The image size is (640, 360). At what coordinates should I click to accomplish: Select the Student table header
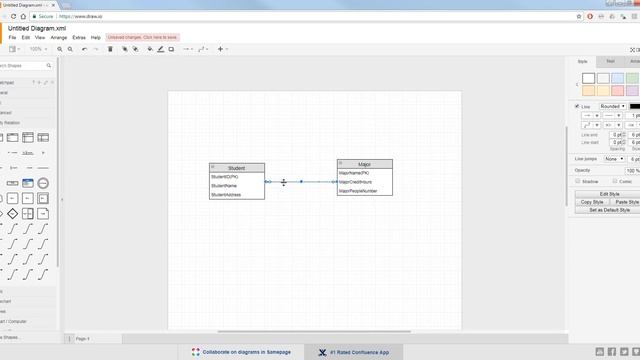237,168
